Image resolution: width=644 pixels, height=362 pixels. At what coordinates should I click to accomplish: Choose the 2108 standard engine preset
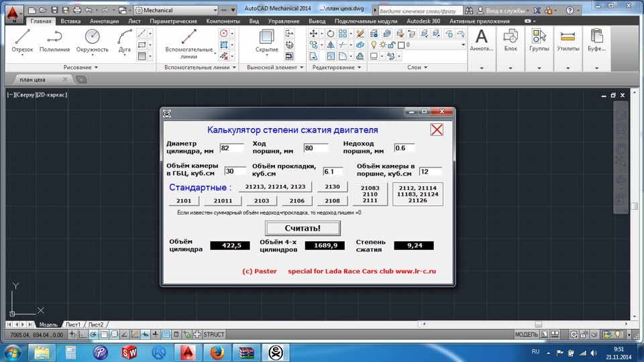[332, 200]
